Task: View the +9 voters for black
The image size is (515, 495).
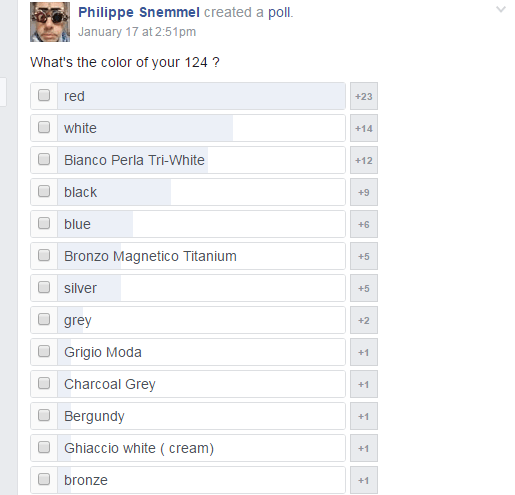Action: click(364, 192)
